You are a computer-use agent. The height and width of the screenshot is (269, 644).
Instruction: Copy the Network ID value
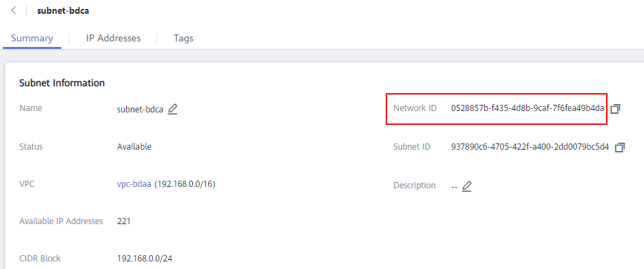615,109
